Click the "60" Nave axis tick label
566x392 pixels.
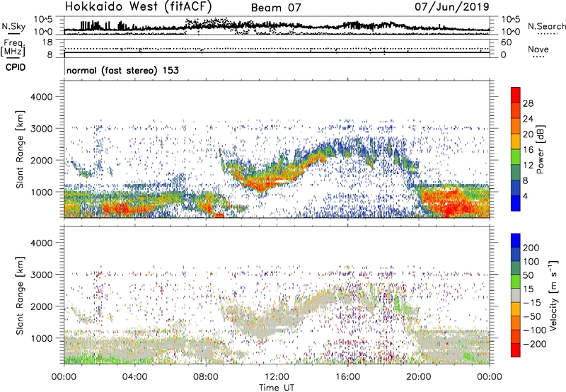point(506,42)
